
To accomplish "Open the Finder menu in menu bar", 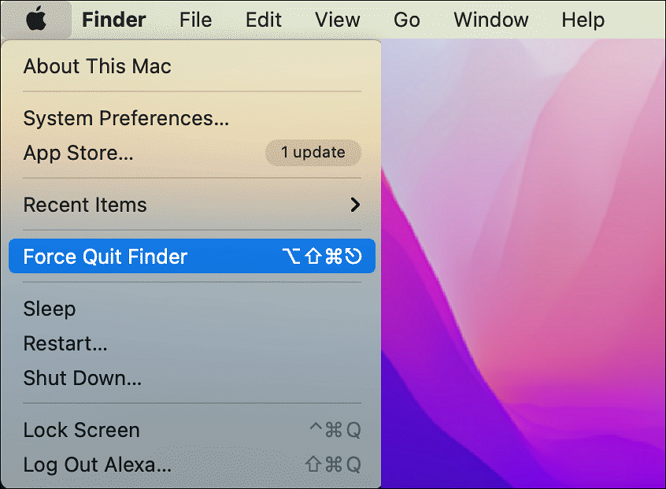I will tap(114, 20).
